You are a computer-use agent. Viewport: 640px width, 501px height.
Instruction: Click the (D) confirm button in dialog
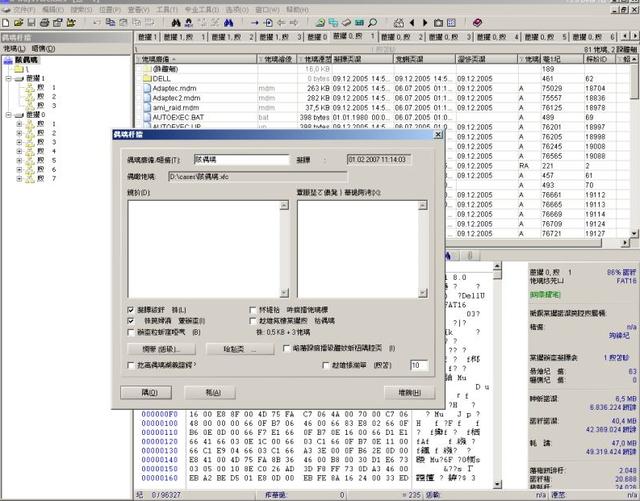pyautogui.click(x=146, y=393)
